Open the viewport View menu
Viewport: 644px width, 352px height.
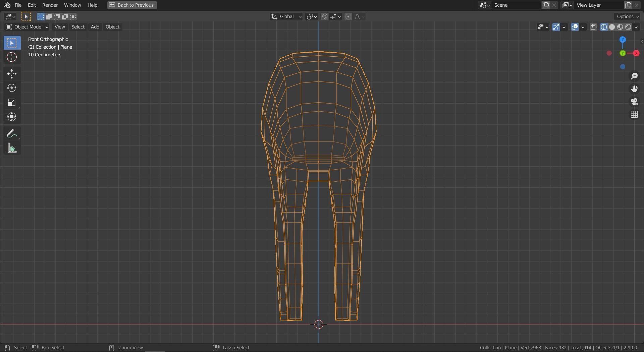[x=60, y=27]
